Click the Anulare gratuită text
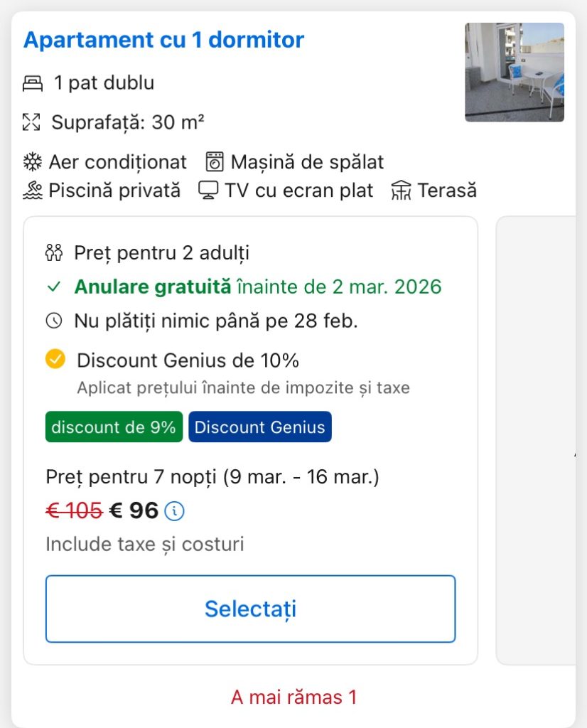Viewport: 587px width, 728px height. [153, 287]
